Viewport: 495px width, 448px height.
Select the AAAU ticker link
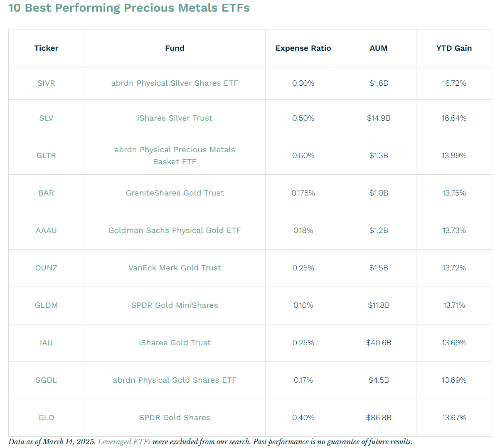click(x=46, y=230)
